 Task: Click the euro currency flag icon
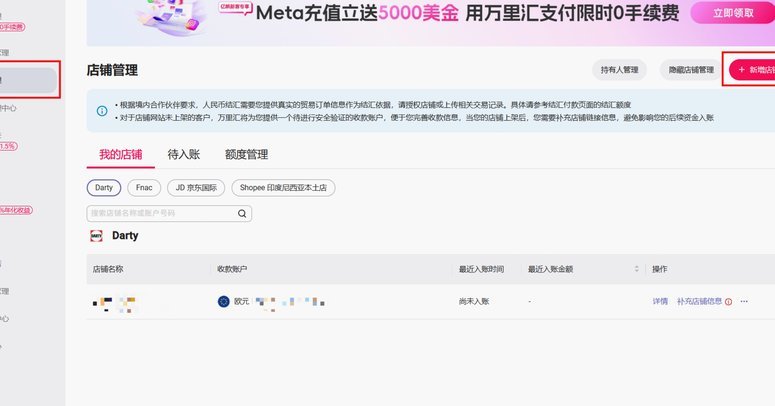[223, 301]
